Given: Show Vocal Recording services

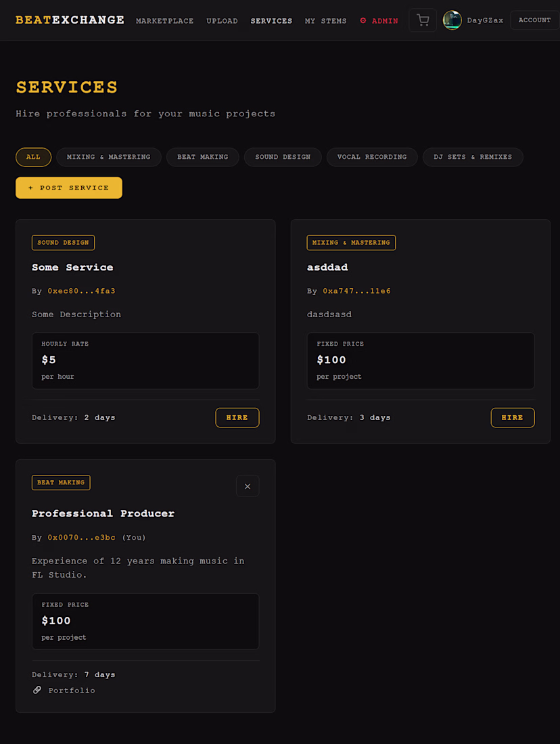Looking at the screenshot, I should point(372,157).
